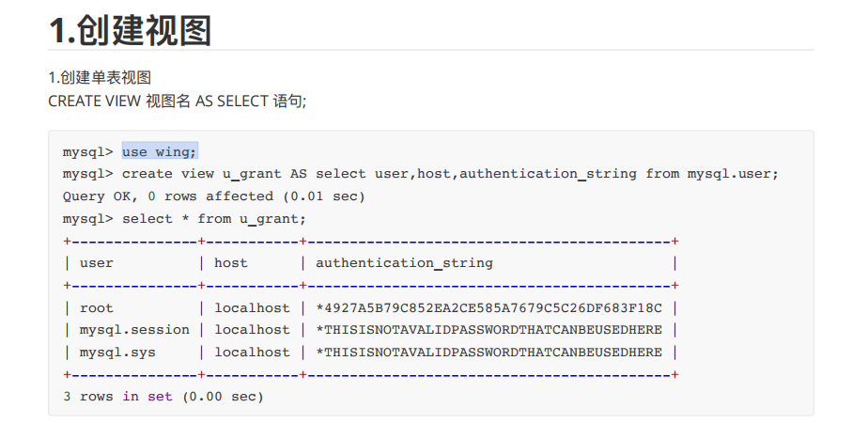The height and width of the screenshot is (439, 868).
Task: Click the "user" column header
Action: [97, 263]
